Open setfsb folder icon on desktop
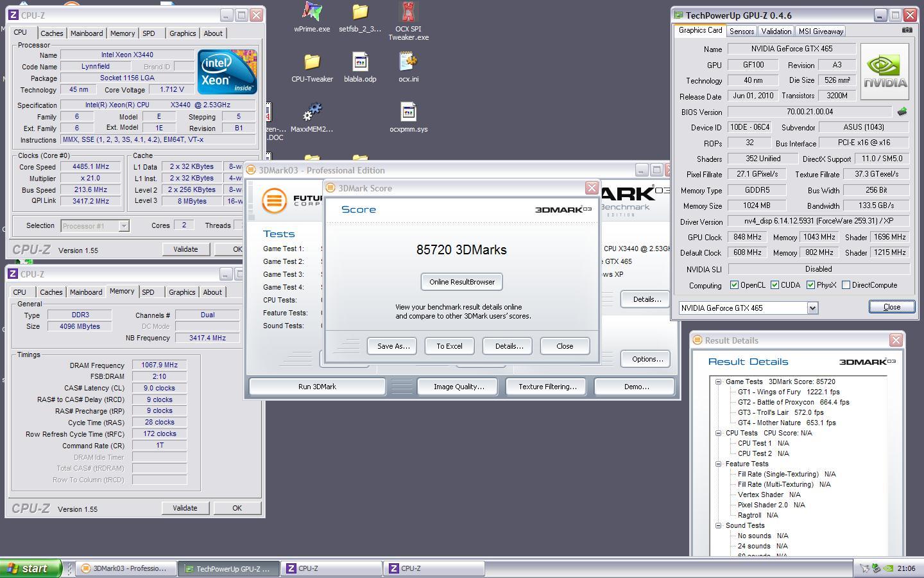924x578 pixels. [360, 17]
